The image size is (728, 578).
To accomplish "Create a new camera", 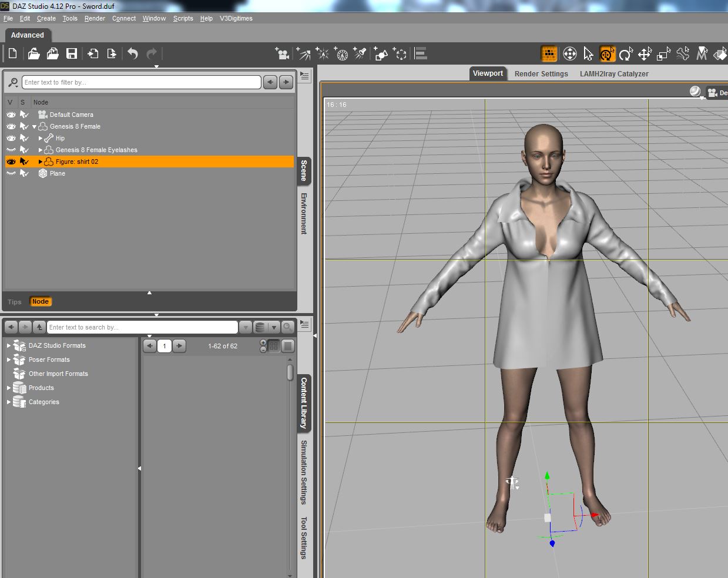I will (282, 54).
